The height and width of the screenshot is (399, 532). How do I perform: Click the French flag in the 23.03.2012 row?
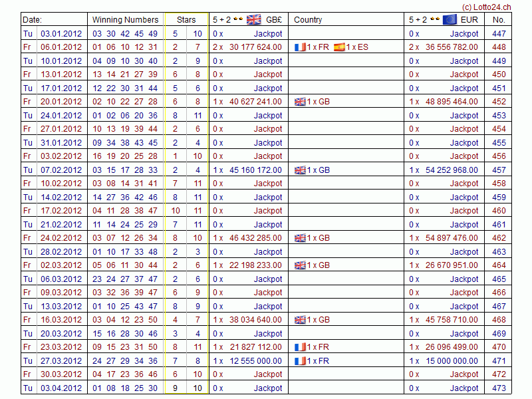click(299, 347)
